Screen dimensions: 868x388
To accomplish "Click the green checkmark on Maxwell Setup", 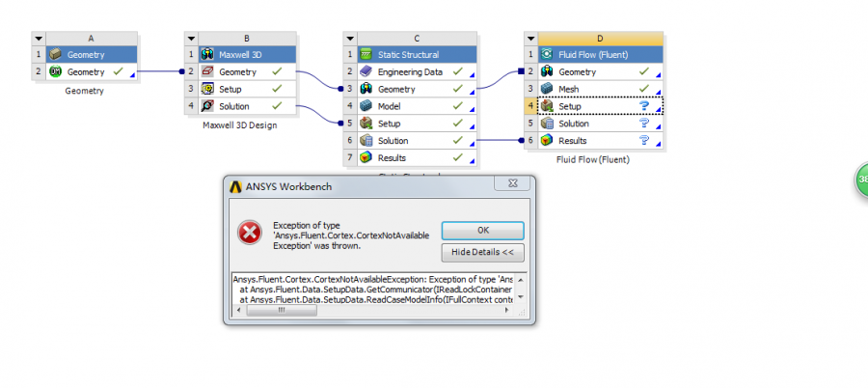I will pyautogui.click(x=278, y=88).
